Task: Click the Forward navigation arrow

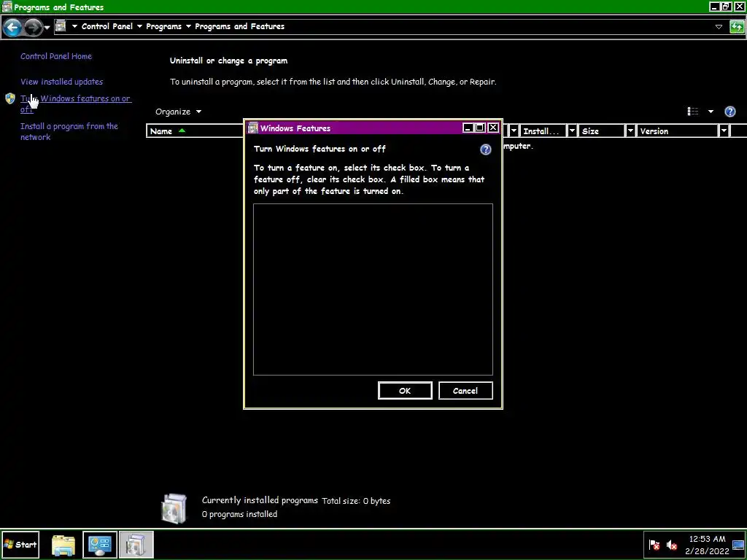Action: 33,27
